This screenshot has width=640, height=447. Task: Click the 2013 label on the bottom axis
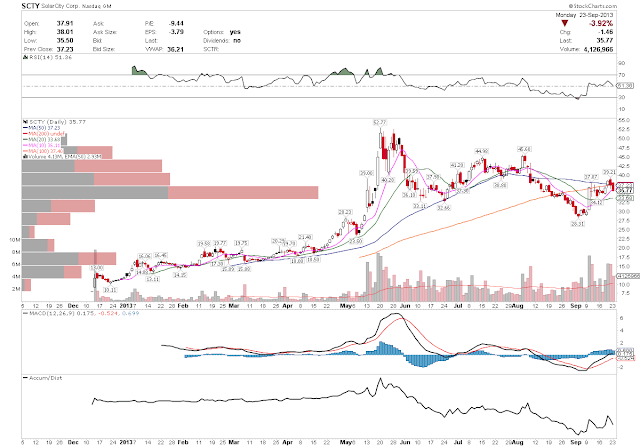pos(126,442)
